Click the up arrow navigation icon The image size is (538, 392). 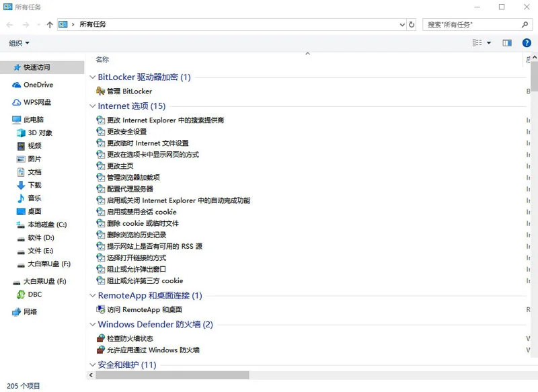click(50, 24)
